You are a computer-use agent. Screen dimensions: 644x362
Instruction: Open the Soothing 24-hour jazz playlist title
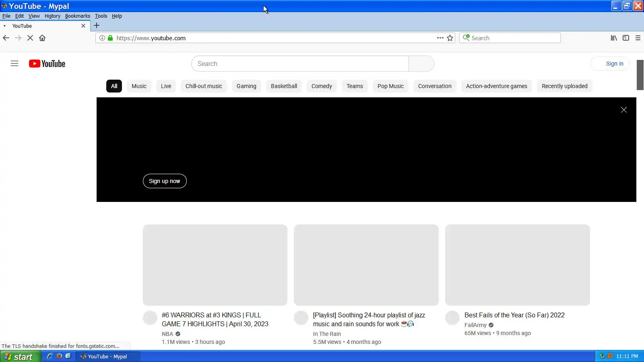point(369,319)
